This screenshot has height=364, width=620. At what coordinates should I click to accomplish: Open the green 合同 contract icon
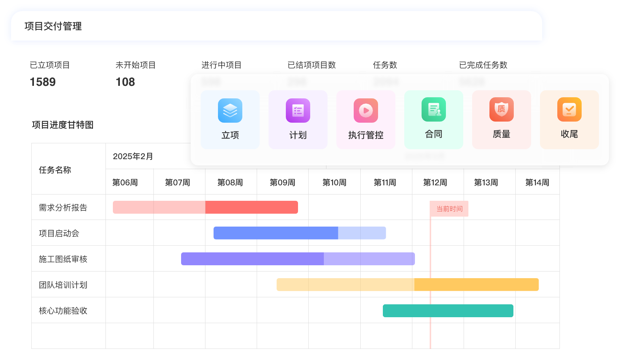pos(434,109)
